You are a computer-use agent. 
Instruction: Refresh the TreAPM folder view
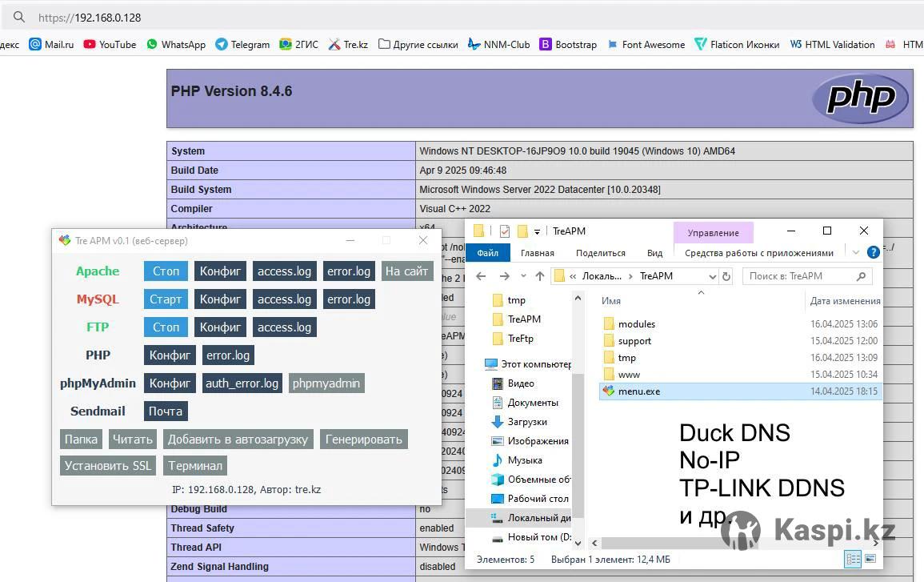726,276
